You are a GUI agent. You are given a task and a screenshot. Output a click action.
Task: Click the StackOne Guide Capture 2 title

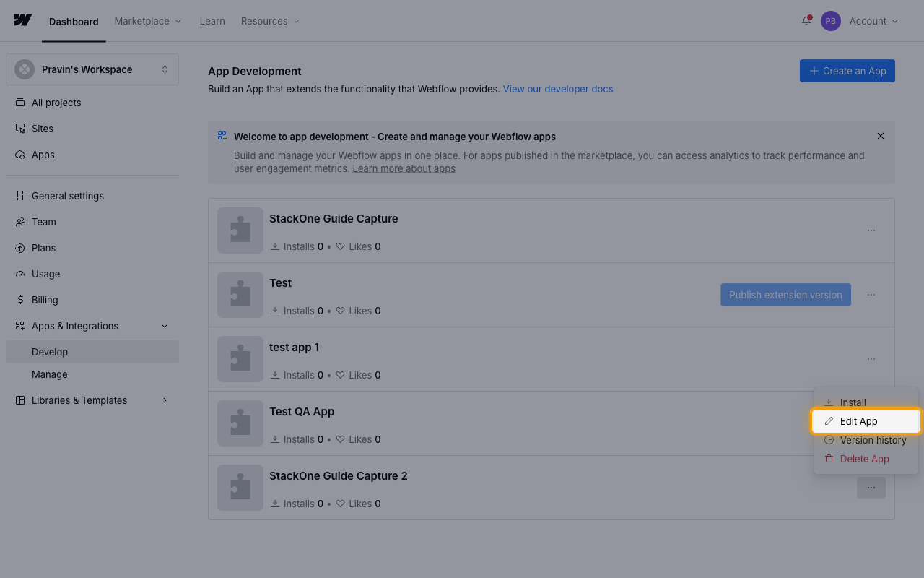pos(339,476)
